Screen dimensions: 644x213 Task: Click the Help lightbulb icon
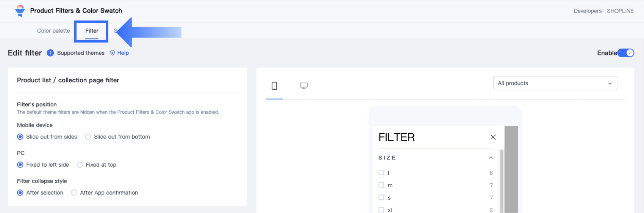click(113, 53)
